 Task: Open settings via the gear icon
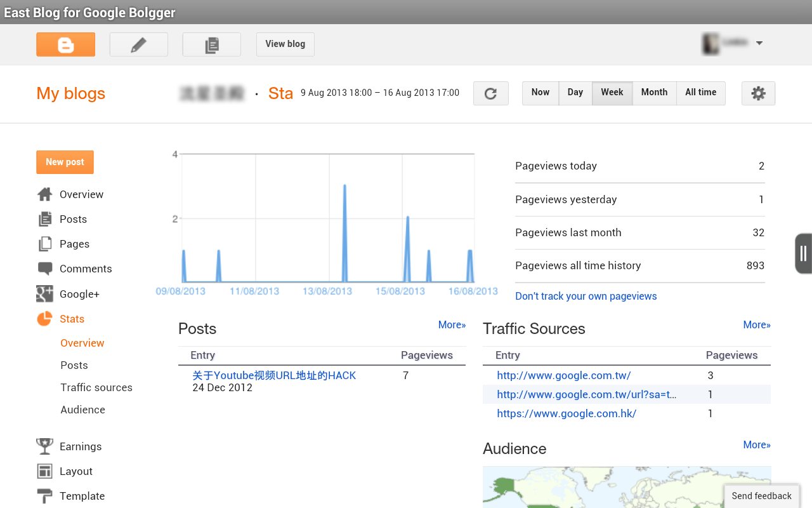pos(758,93)
